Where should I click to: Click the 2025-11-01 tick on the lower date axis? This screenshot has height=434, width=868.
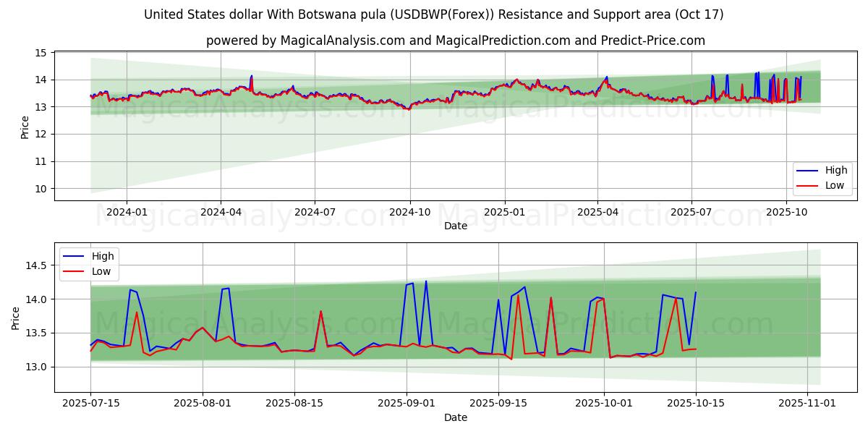(807, 404)
